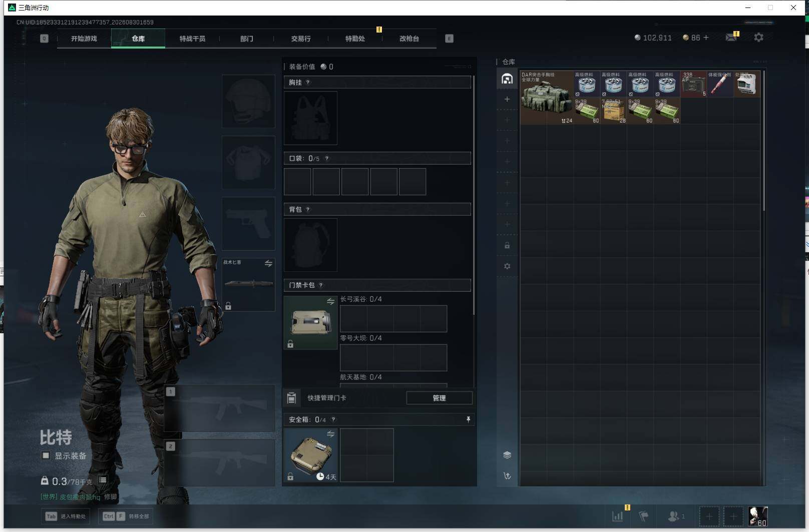809x532 pixels.
Task: Open the 特战干员 tab
Action: coord(192,39)
